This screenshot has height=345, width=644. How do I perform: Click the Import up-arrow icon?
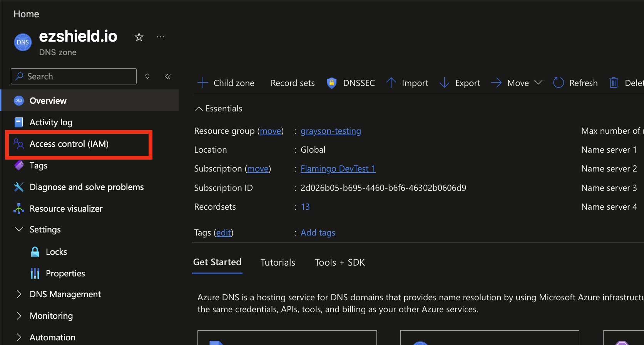point(391,82)
